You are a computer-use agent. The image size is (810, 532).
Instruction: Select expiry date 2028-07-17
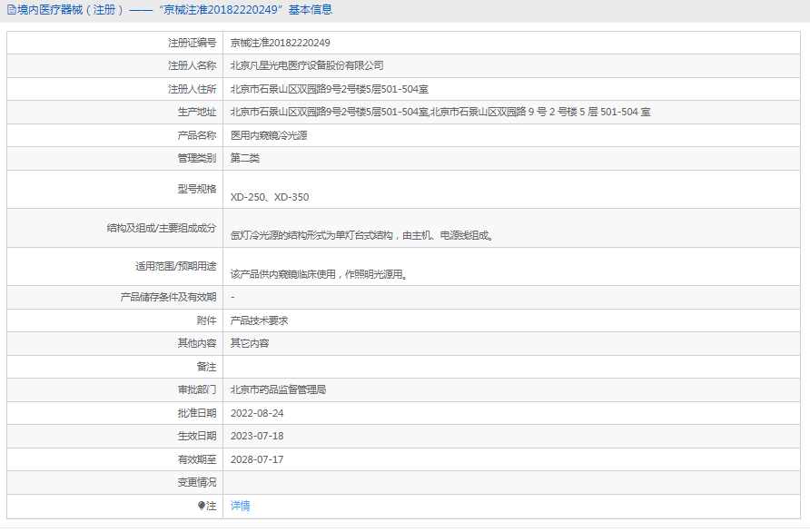[x=257, y=459]
